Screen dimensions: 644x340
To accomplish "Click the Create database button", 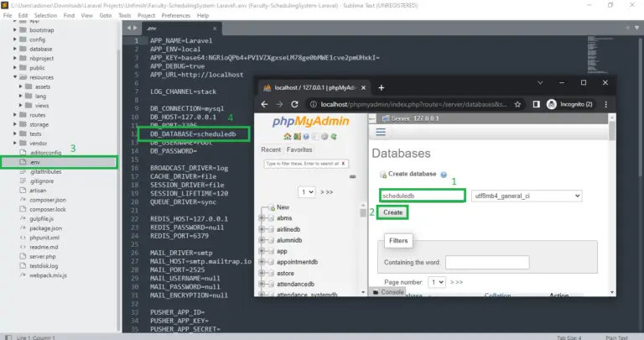I will (392, 212).
